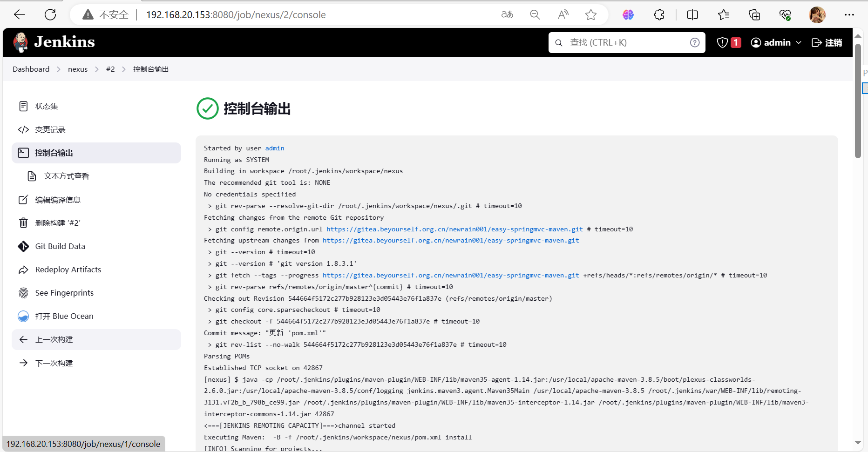Open browser essentials heart icon
This screenshot has height=452, width=868.
coord(785,14)
